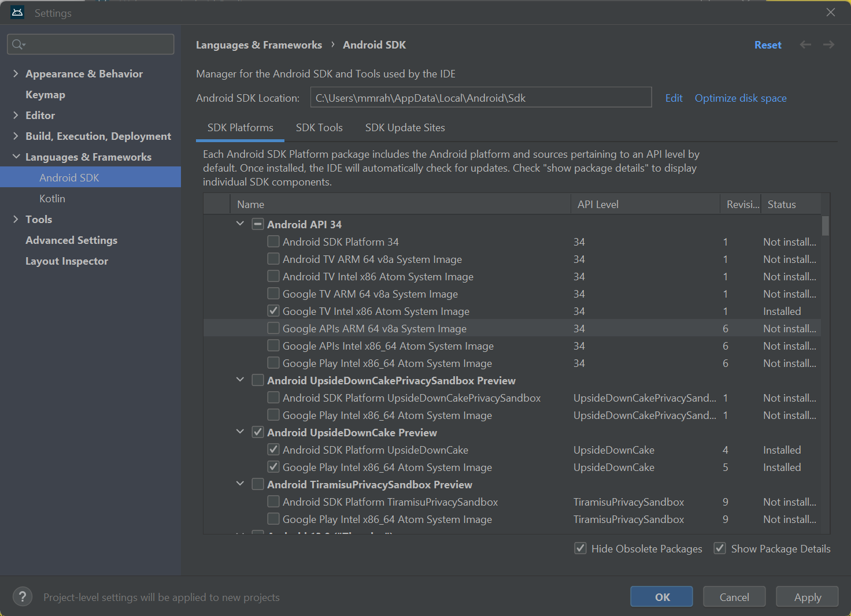Toggle the Android API 34 group checkbox
851x616 pixels.
(x=258, y=224)
